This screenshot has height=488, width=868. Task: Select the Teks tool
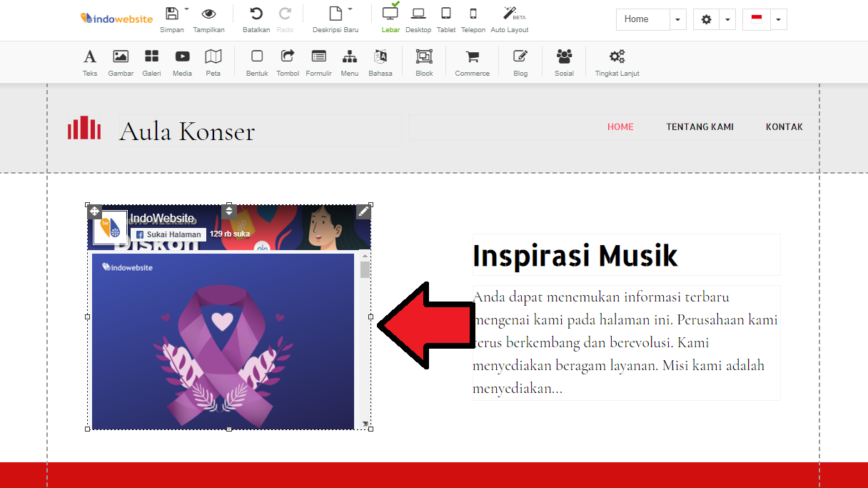pyautogui.click(x=90, y=61)
